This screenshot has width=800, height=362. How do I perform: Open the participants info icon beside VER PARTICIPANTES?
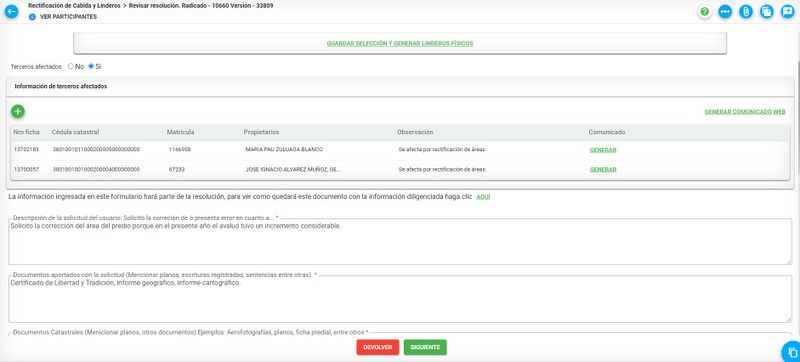click(33, 17)
